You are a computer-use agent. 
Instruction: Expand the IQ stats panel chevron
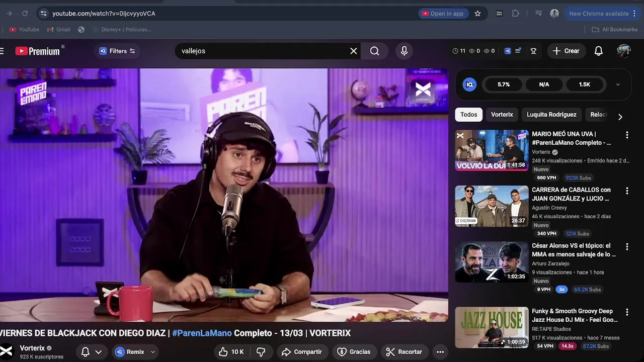tap(618, 84)
